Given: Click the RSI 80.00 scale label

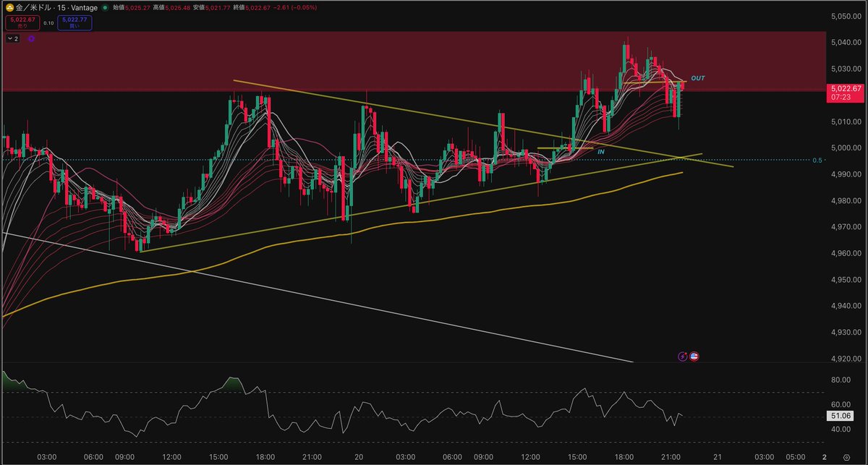Looking at the screenshot, I should click(x=839, y=380).
